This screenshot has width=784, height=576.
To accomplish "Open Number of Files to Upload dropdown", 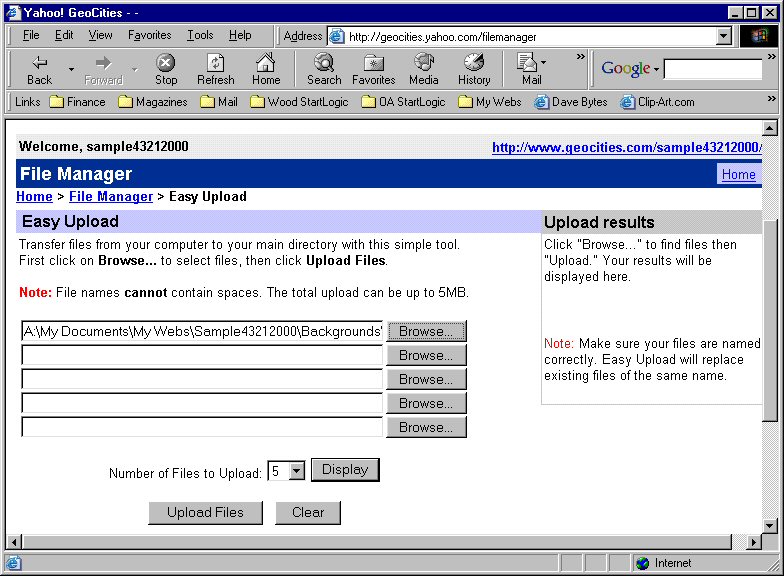I will (296, 471).
